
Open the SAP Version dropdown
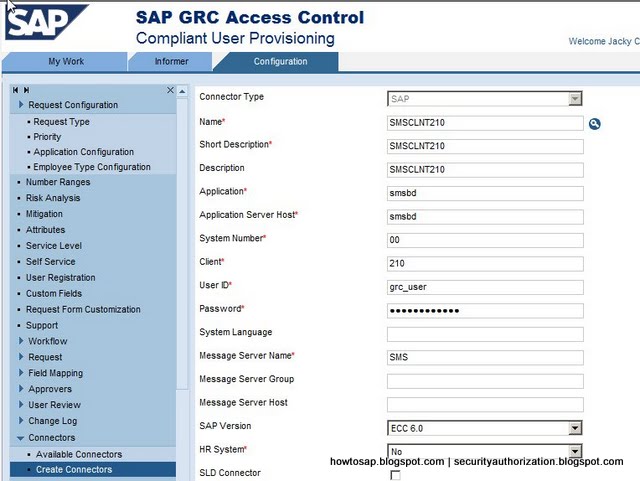(x=575, y=428)
